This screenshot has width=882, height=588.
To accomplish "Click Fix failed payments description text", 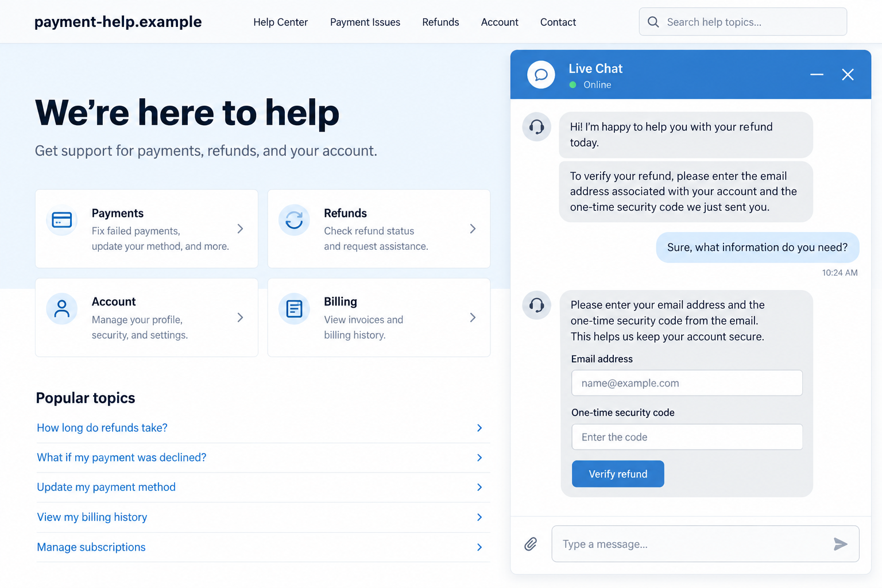I will 160,238.
